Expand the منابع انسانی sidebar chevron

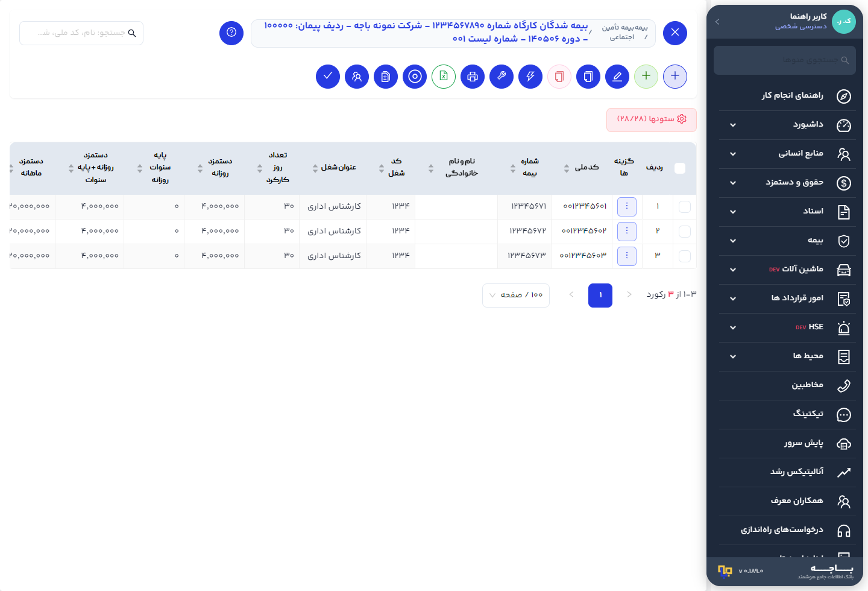[x=733, y=154]
